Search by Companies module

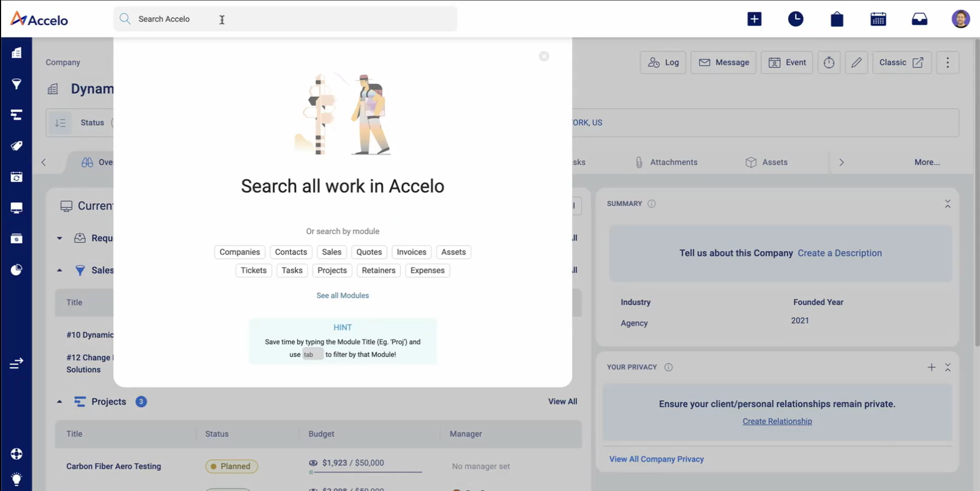coord(239,252)
